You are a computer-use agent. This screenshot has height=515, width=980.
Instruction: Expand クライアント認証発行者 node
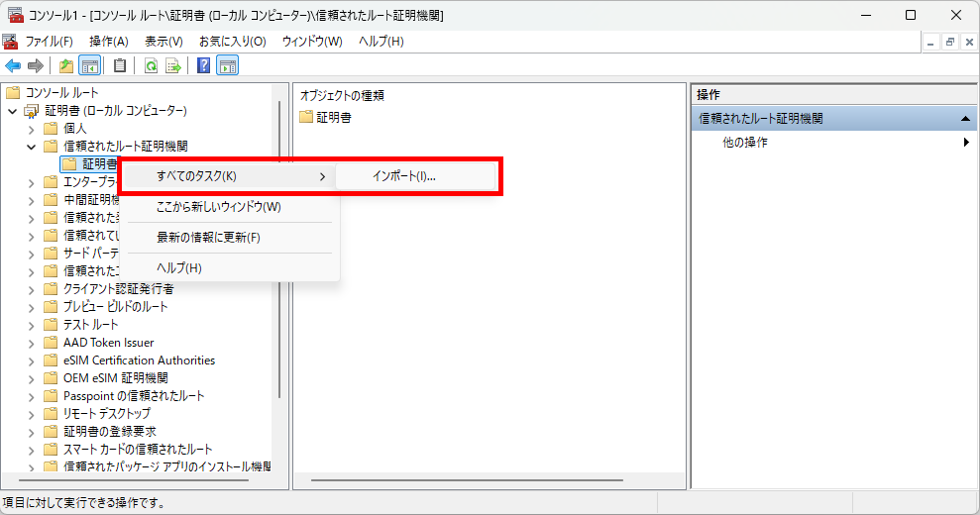coord(32,289)
